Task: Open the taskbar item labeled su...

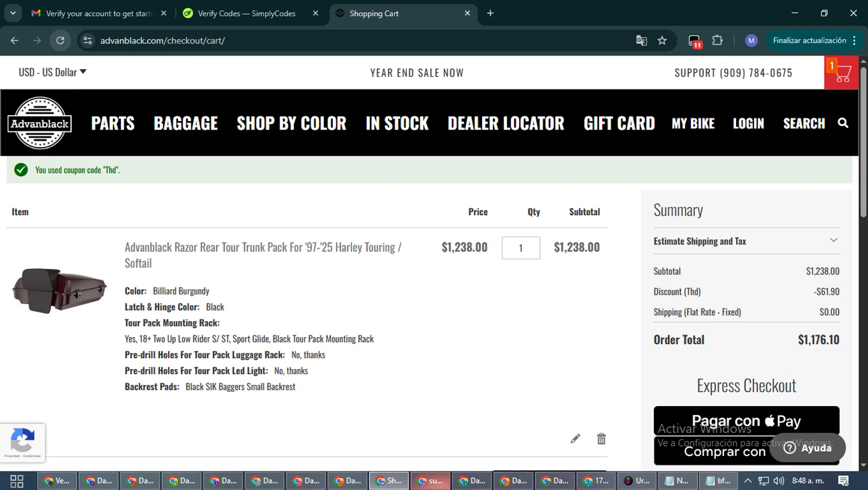Action: (x=431, y=481)
